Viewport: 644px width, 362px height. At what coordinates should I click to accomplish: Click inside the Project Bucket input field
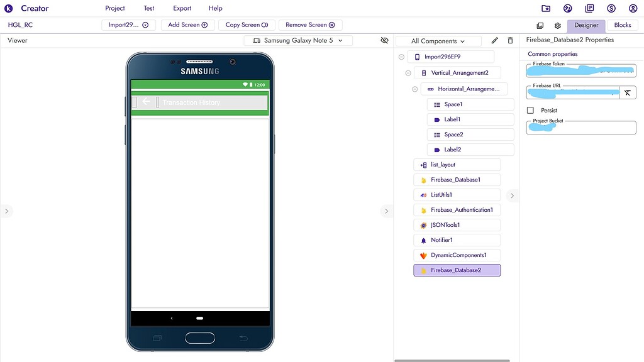click(x=580, y=127)
